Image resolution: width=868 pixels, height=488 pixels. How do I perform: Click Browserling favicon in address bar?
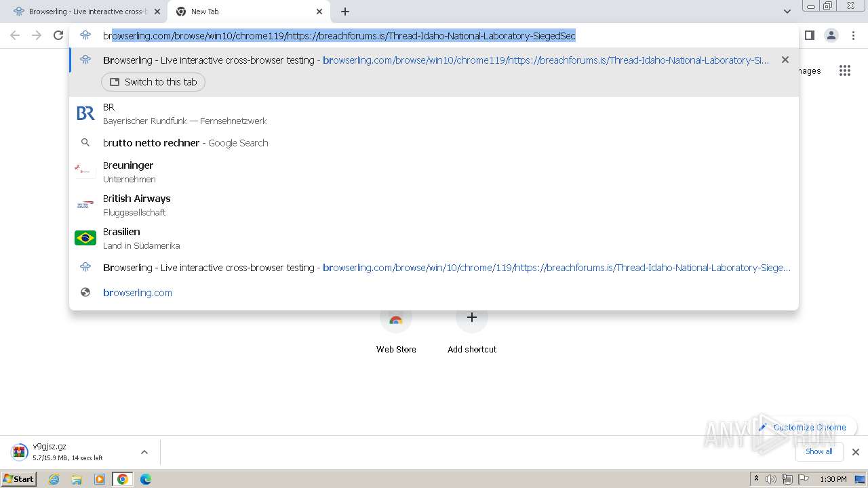tap(85, 35)
